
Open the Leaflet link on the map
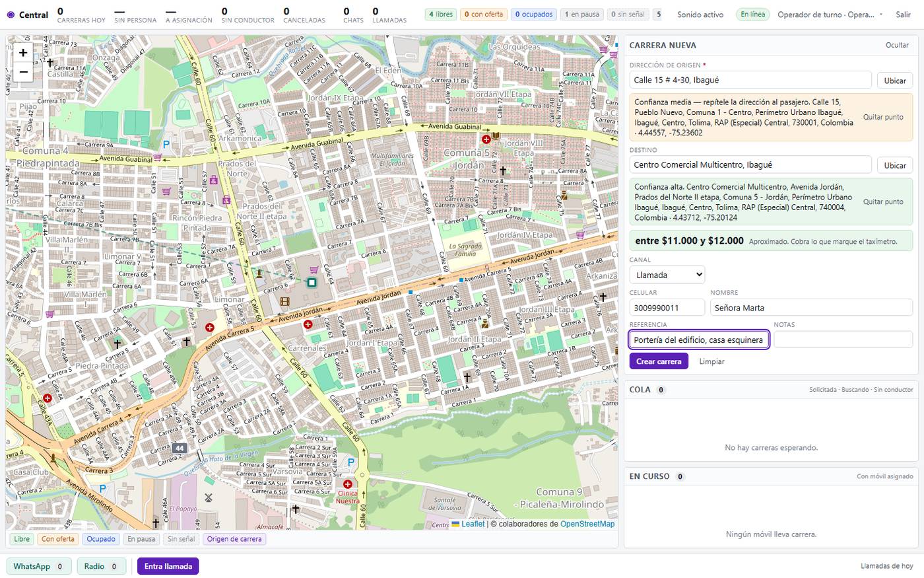coord(473,524)
